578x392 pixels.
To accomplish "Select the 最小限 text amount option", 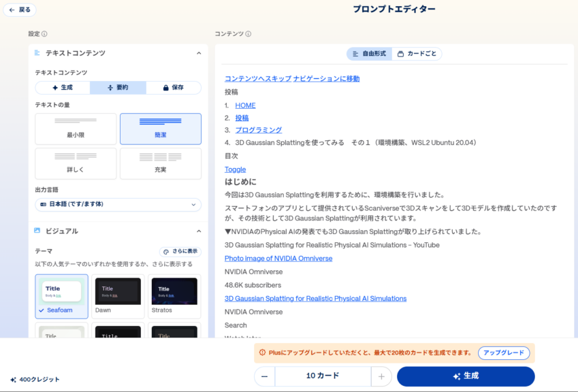I will coord(76,129).
